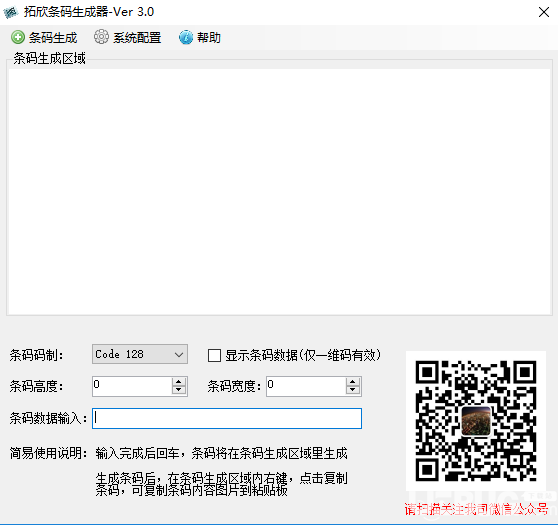Click the 条码高度: label
This screenshot has height=525, width=558.
(x=37, y=386)
